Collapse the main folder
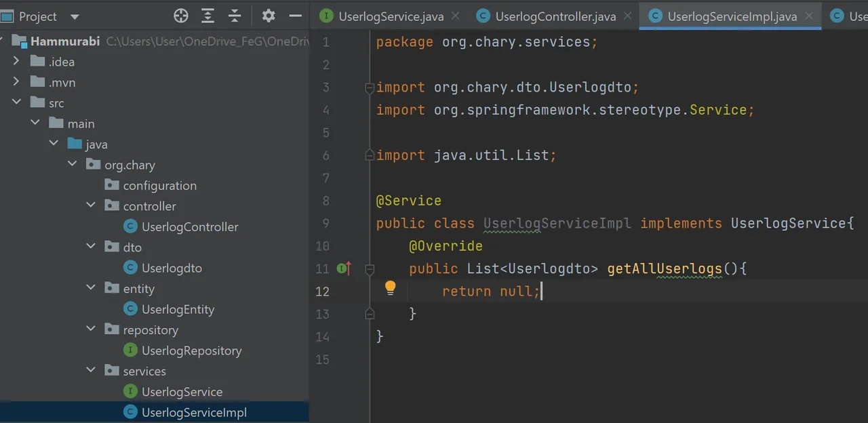The image size is (868, 423). click(35, 123)
